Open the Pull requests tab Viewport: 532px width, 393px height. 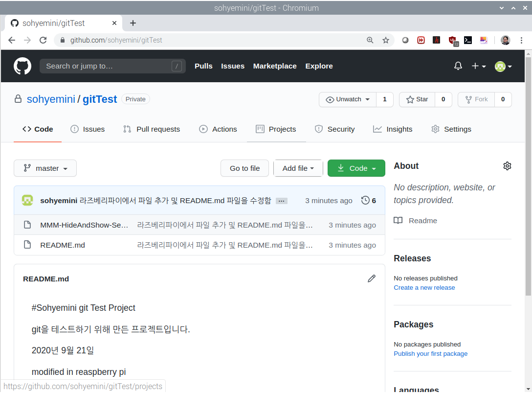coord(152,129)
